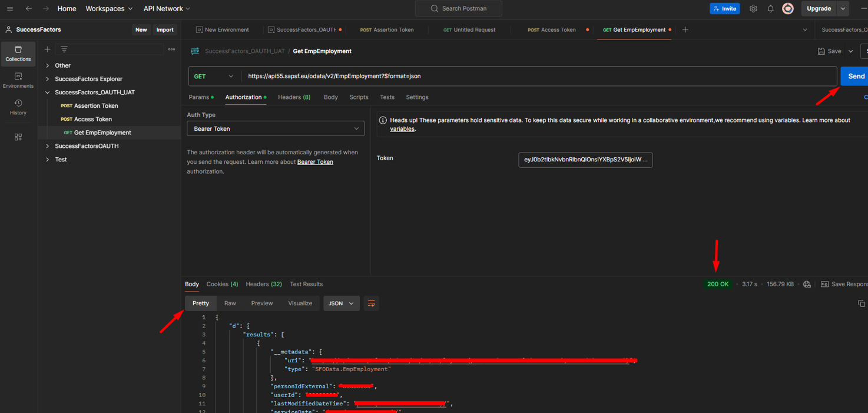Click the Import button
Image resolution: width=868 pixels, height=413 pixels.
coord(165,29)
